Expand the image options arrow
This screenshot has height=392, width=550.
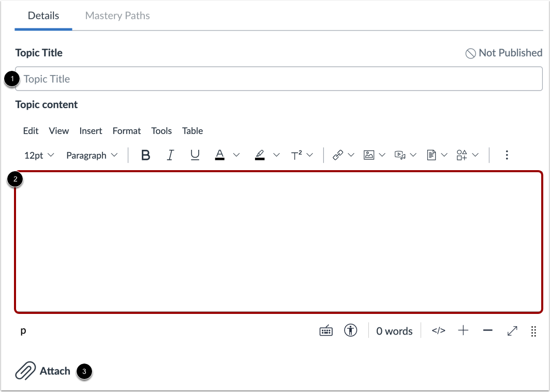(x=382, y=155)
